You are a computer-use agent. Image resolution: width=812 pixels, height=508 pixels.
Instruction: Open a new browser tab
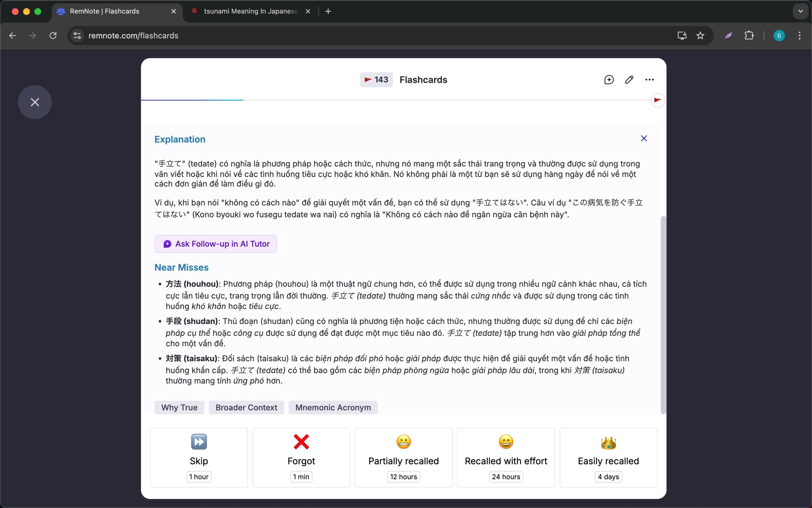[x=328, y=11]
